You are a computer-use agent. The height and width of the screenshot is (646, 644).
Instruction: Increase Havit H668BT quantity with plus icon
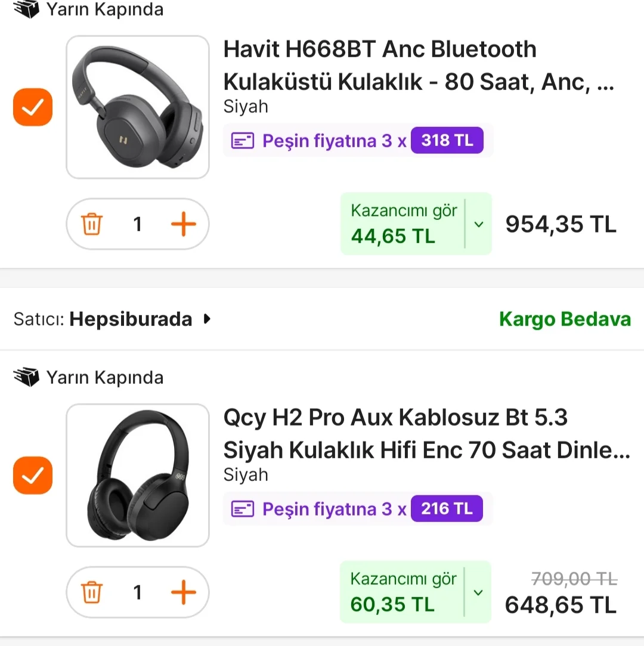[183, 224]
